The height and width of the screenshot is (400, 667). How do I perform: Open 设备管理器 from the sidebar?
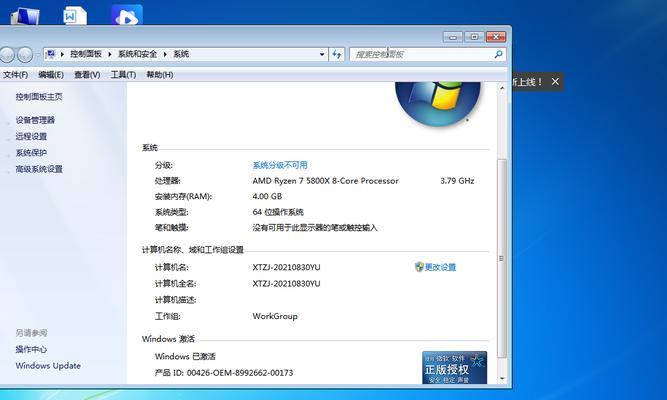click(x=35, y=120)
